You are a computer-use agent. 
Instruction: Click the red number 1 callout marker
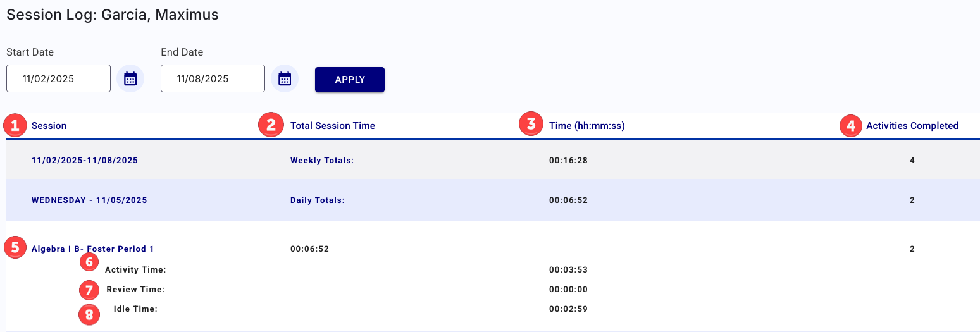[15, 125]
